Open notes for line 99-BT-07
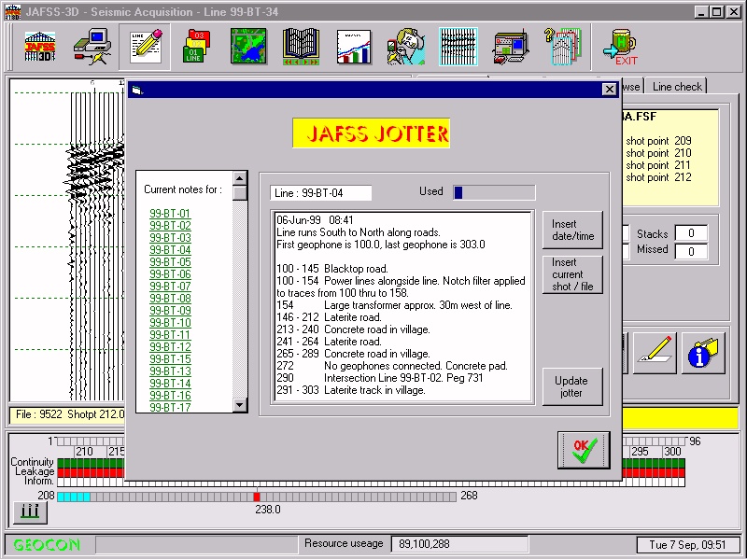The width and height of the screenshot is (747, 560). (x=170, y=287)
